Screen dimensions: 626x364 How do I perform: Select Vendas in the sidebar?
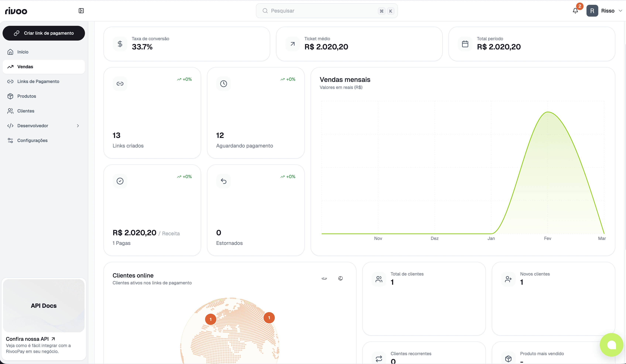tap(43, 67)
